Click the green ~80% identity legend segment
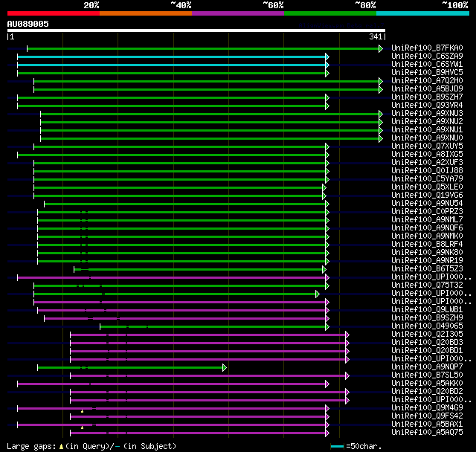Viewport: 476px width, 452px height. [x=330, y=13]
